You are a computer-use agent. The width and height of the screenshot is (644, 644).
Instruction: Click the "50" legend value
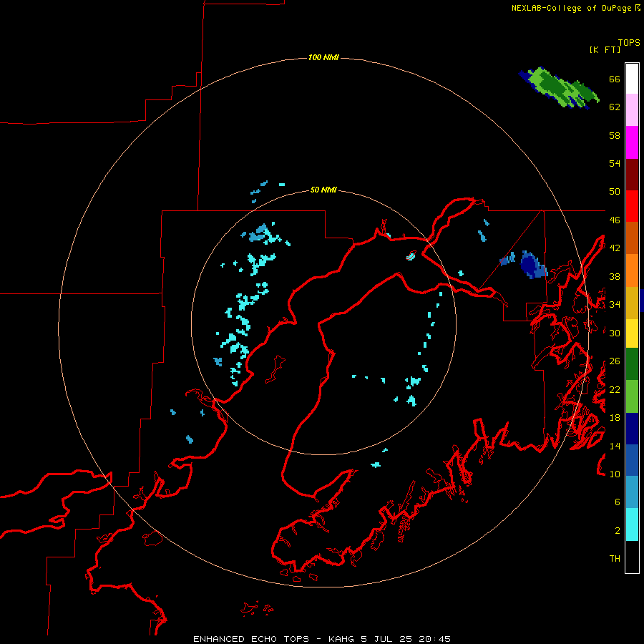pyautogui.click(x=615, y=192)
